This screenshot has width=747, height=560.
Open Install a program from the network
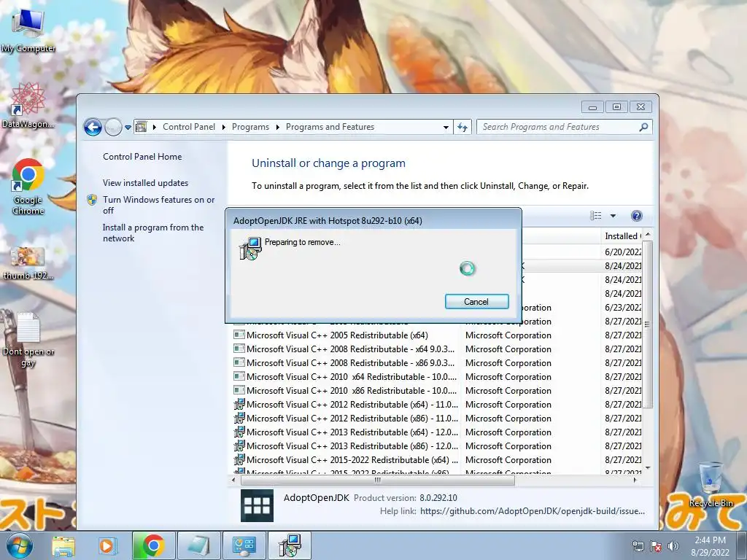pos(153,233)
